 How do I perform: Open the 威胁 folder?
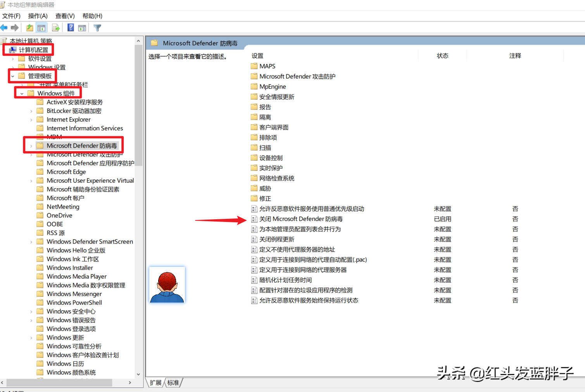pyautogui.click(x=265, y=188)
